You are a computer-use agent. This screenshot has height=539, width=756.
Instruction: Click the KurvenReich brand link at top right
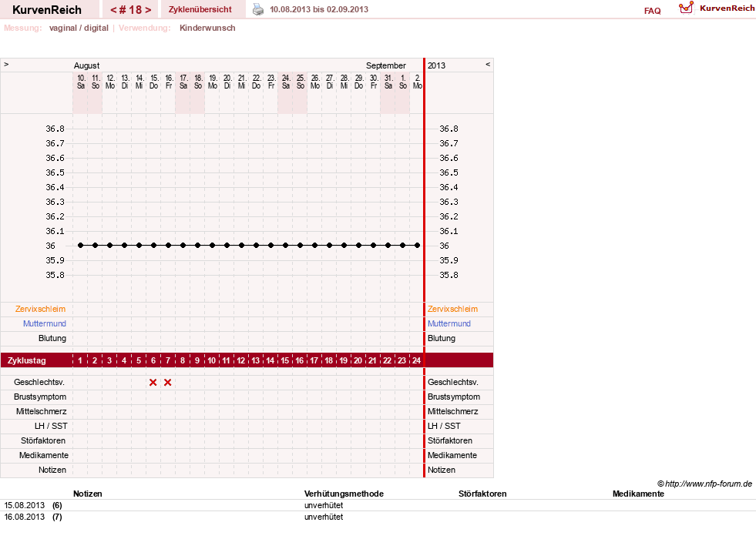727,8
